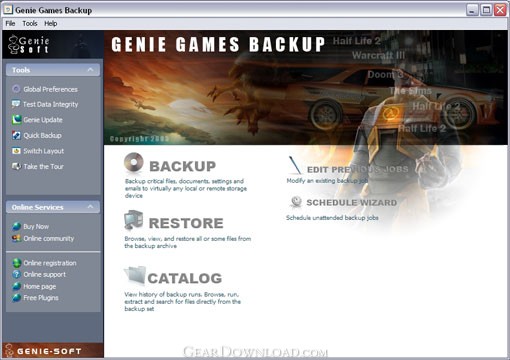Viewport: 510px width, 360px height.
Task: Click the Online community icon
Action: pos(16,238)
